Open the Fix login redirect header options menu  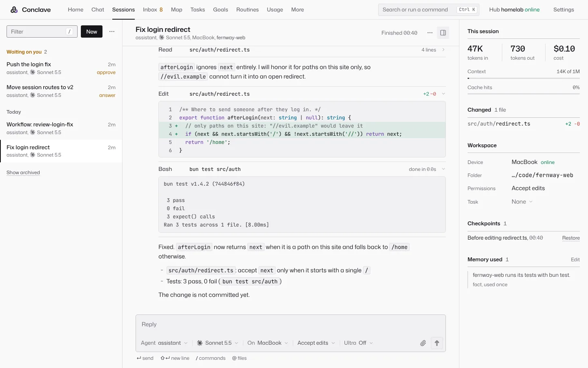(x=430, y=33)
